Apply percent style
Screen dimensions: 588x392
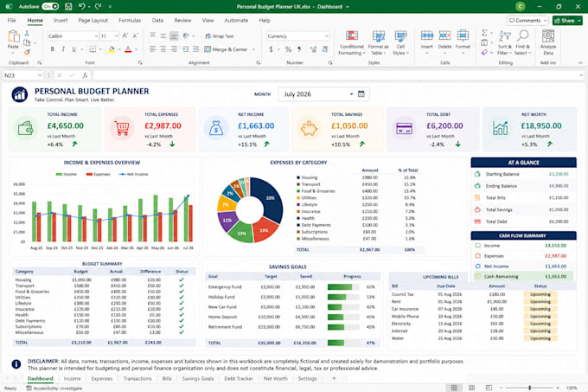point(288,49)
